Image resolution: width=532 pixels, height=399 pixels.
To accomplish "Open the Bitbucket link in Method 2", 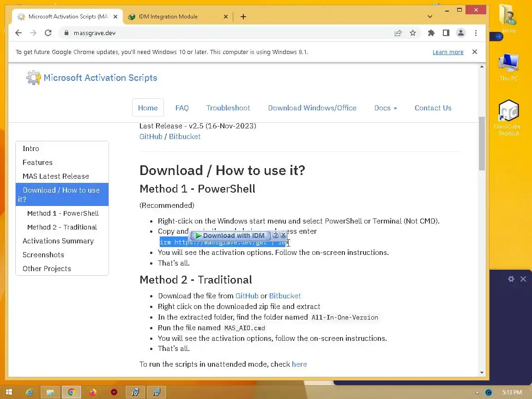I will 285,296.
